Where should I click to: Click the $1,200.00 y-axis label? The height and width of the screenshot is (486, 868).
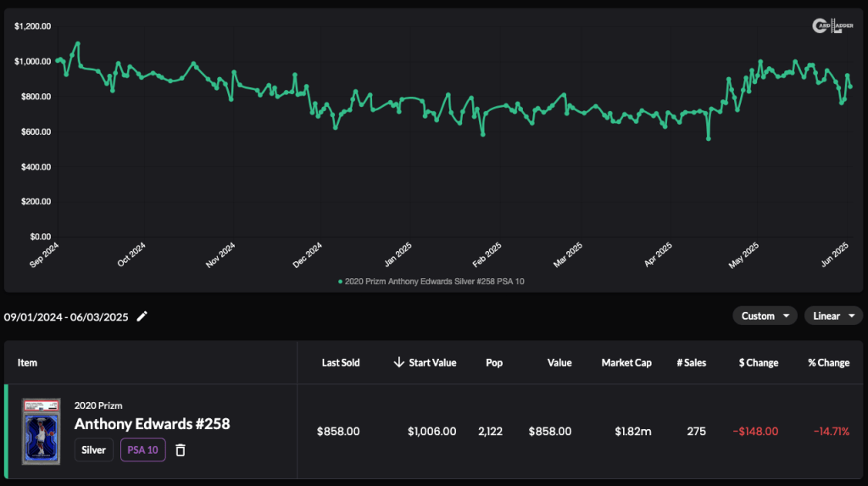click(x=33, y=26)
